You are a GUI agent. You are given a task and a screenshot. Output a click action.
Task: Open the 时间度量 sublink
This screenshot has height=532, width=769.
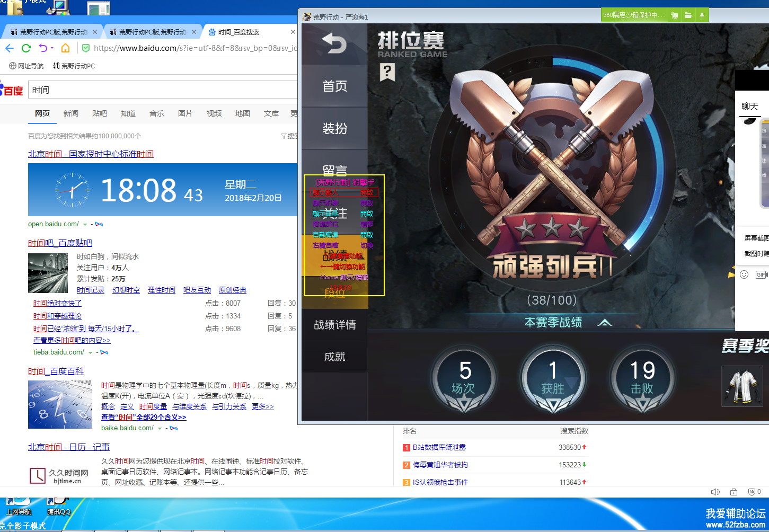(153, 406)
